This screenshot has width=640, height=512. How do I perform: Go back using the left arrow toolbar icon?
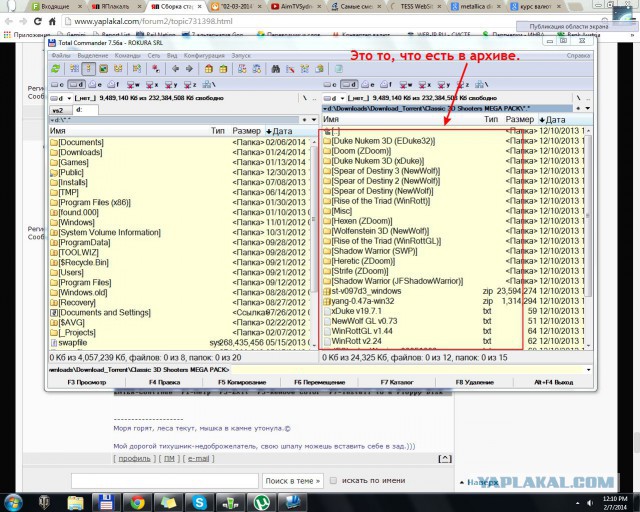tap(175, 69)
